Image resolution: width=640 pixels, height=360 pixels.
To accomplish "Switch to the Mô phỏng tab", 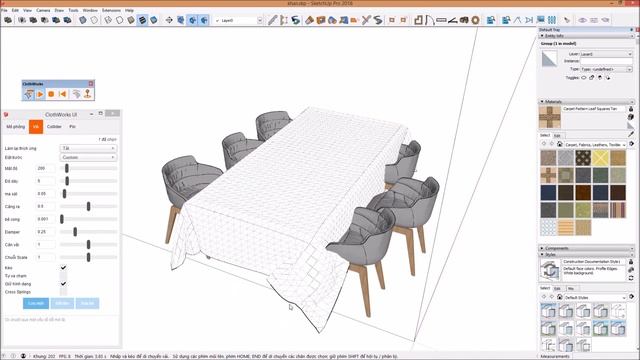I will click(x=16, y=127).
